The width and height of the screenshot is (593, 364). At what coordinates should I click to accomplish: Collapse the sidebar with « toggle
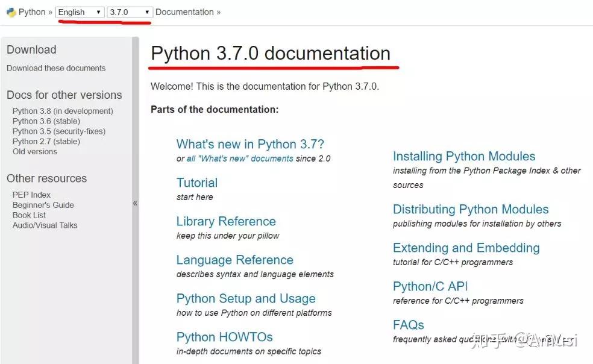tap(135, 203)
